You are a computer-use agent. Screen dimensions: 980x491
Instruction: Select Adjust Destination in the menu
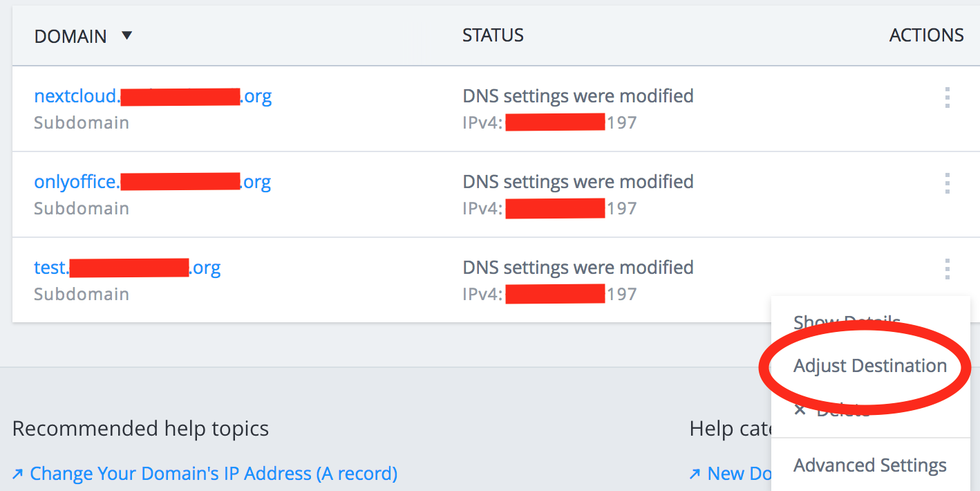coord(869,366)
